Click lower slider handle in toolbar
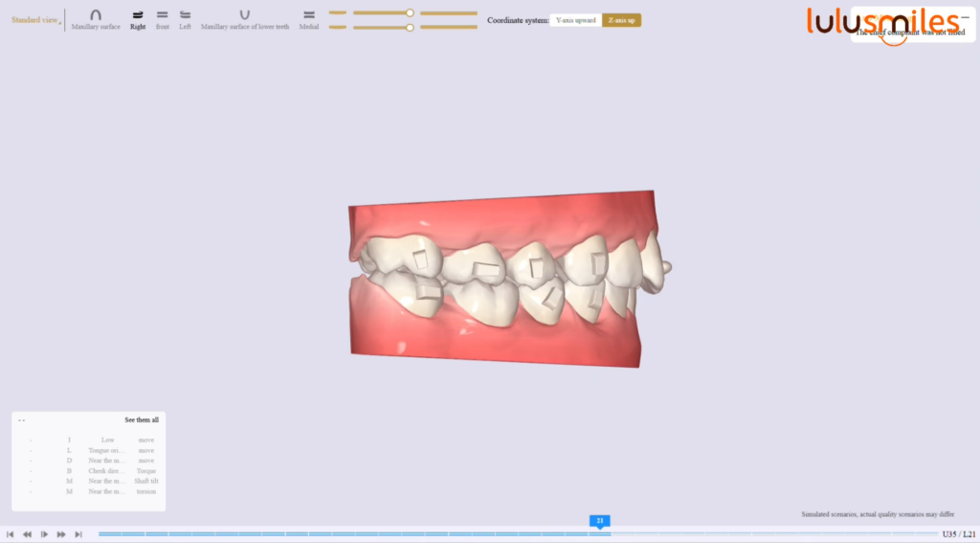This screenshot has height=543, width=980. coord(410,28)
